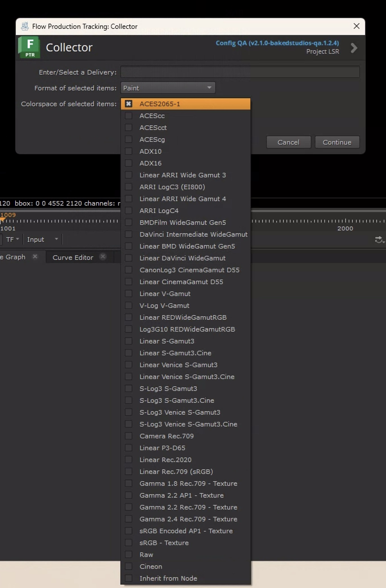Screen dimensions: 386x588
Task: Uncheck the ACES2065-1 colorspace checkbox
Action: coord(129,104)
